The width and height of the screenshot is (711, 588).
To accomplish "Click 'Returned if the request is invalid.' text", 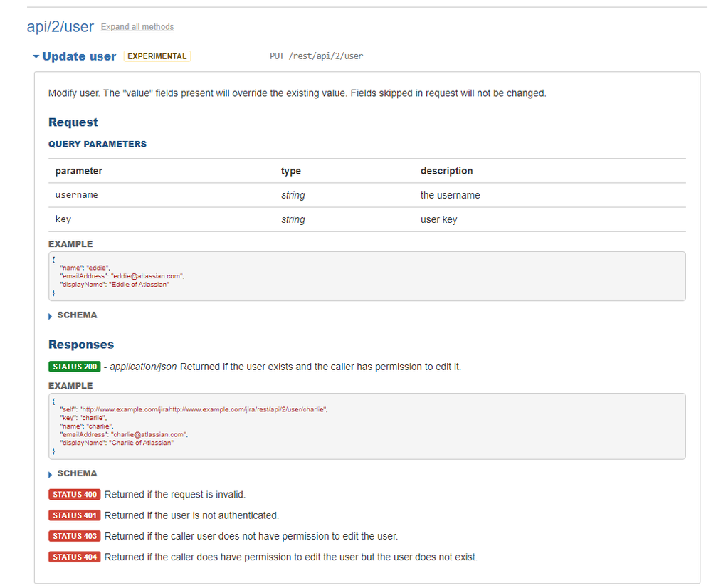I will [x=174, y=495].
